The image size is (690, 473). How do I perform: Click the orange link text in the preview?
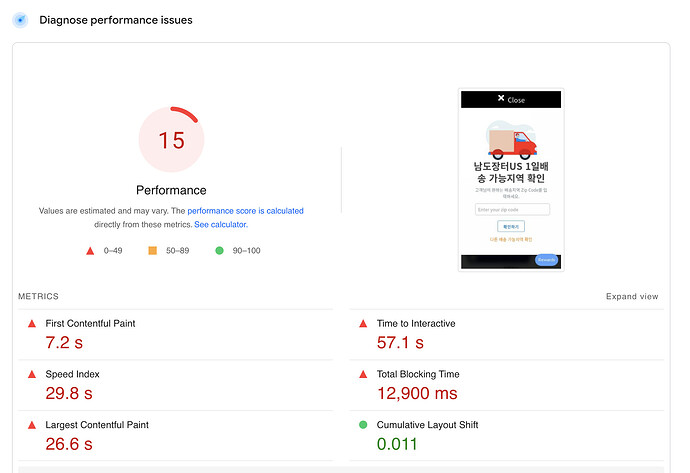pos(511,239)
